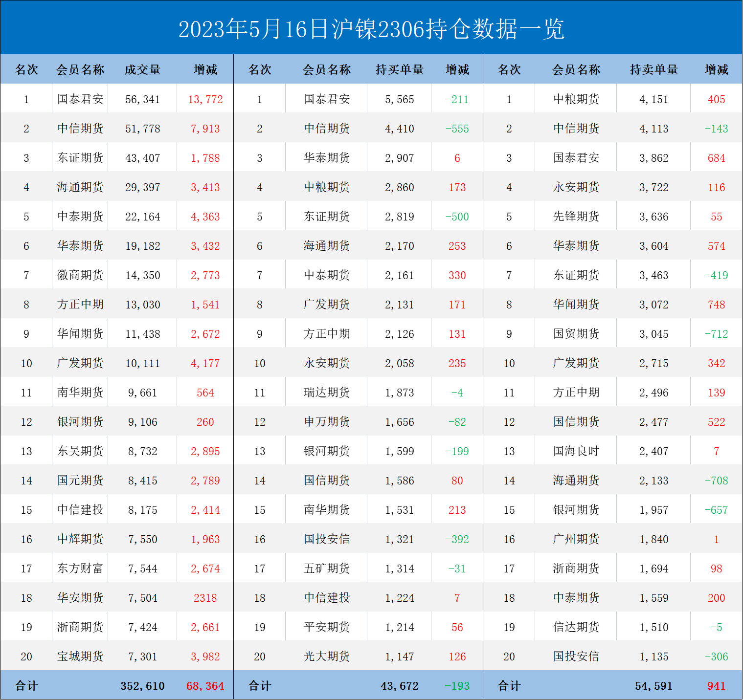Select long position value 2,170
Image resolution: width=743 pixels, height=700 pixels.
pyautogui.click(x=400, y=246)
